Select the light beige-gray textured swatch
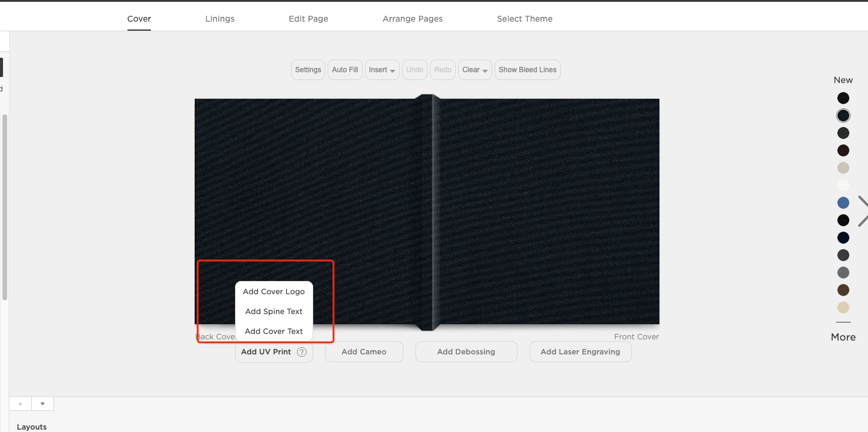868x432 pixels. coord(843,168)
